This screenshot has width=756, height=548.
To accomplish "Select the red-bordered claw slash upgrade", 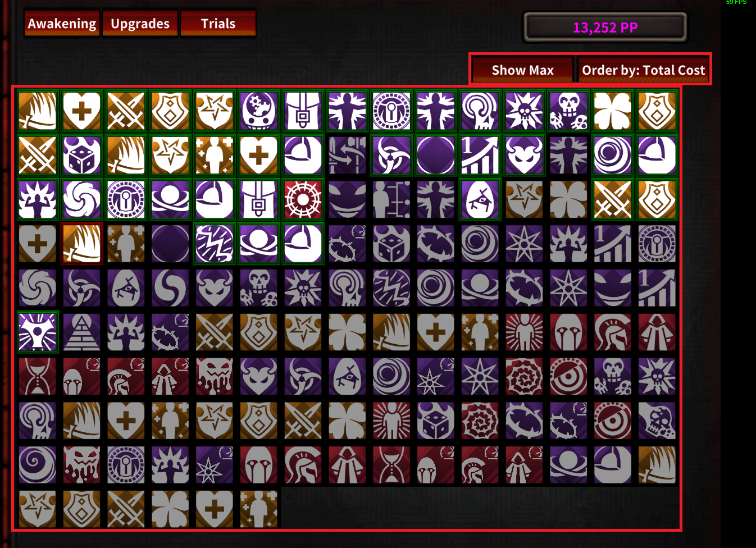I will click(x=82, y=244).
